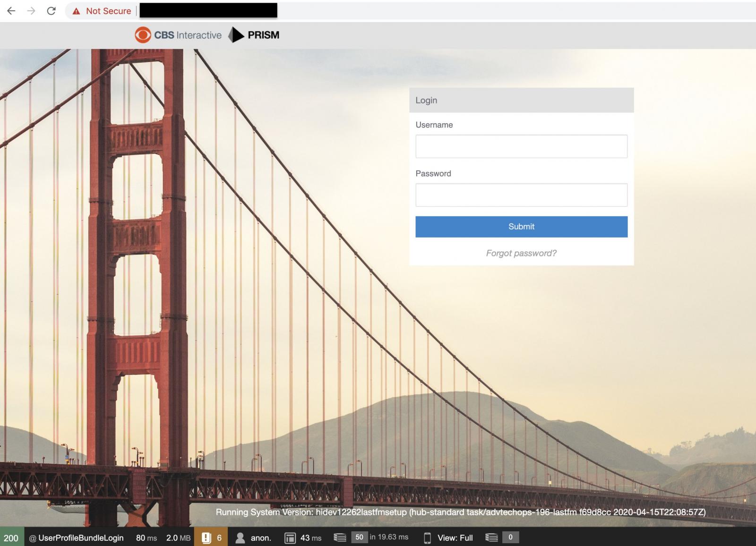The width and height of the screenshot is (756, 546).
Task: Click inside the Password field
Action: point(521,195)
